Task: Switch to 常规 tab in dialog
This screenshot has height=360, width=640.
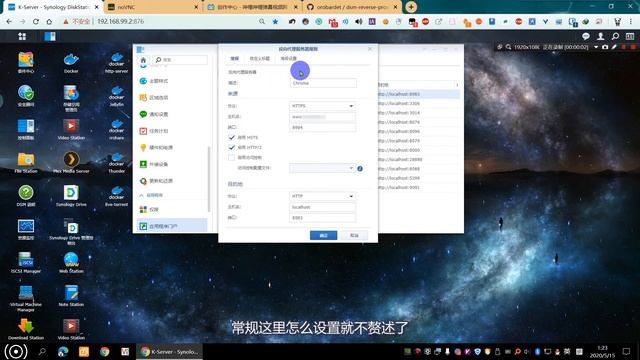Action: 235,59
